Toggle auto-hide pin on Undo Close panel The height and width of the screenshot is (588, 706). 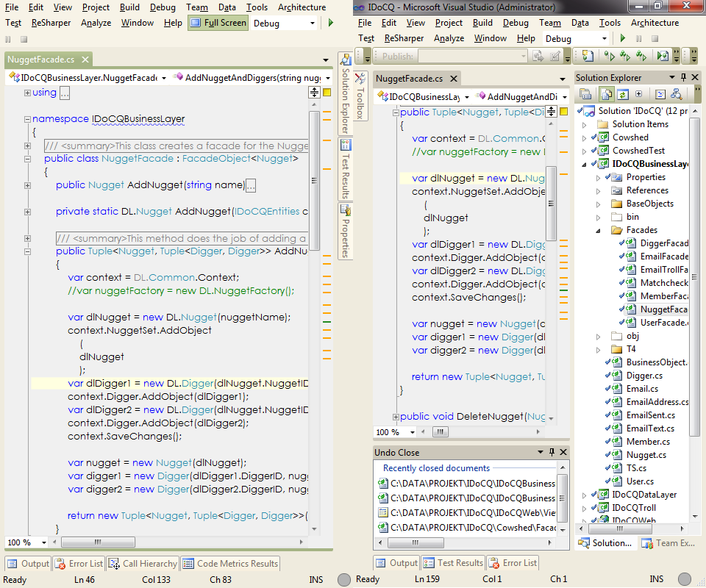pos(552,452)
